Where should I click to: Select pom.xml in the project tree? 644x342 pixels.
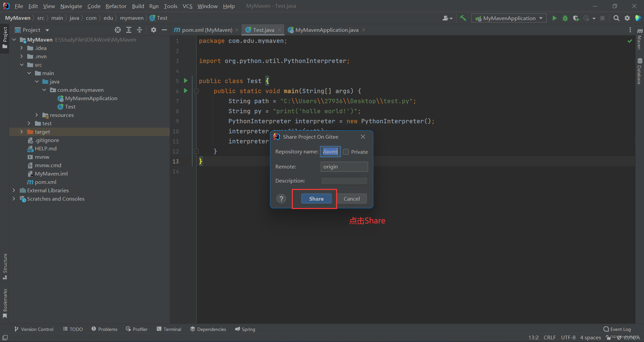point(45,182)
